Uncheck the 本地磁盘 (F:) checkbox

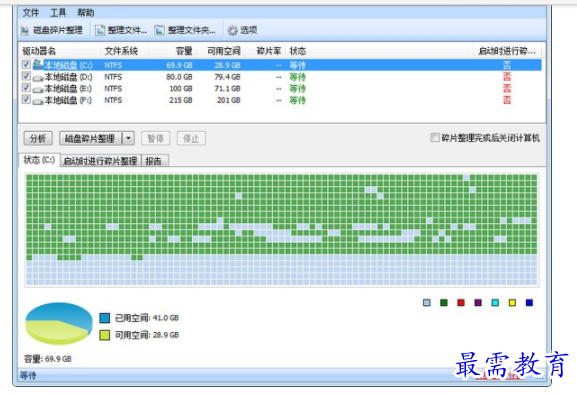(x=26, y=99)
